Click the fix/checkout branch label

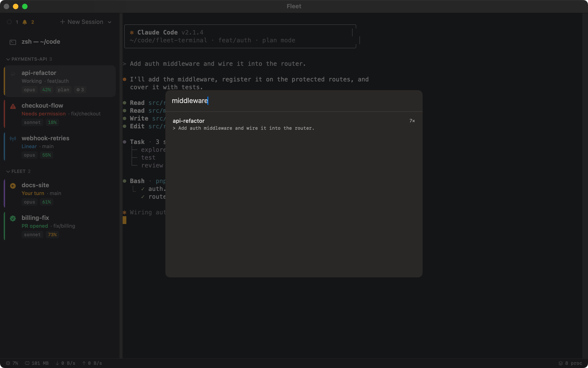pos(86,114)
